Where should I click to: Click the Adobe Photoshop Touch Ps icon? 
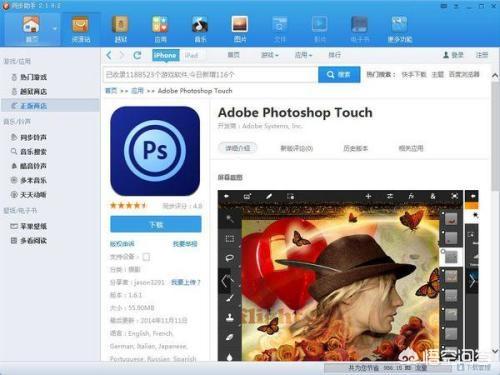click(155, 151)
